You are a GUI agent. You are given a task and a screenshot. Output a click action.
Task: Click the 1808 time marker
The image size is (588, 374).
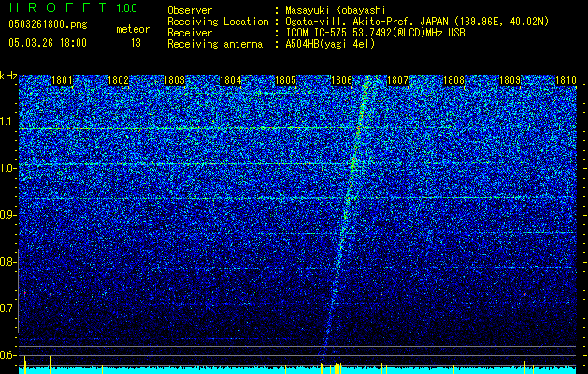[x=453, y=80]
